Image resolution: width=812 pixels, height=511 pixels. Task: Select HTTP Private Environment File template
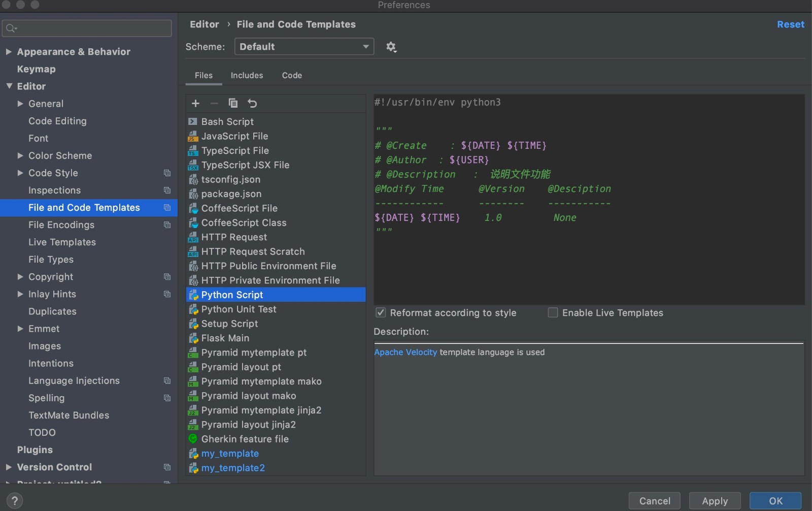pos(276,280)
